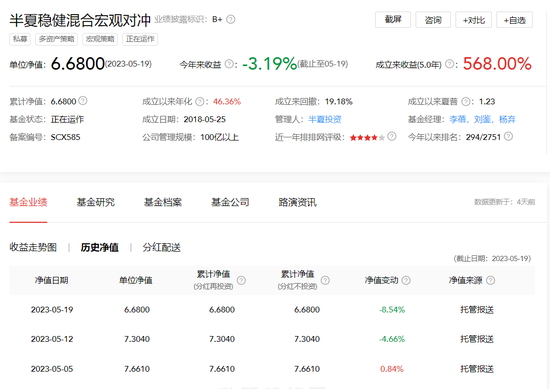
Task: Click help icon beside 成立以来夏普
Action: tap(465, 102)
